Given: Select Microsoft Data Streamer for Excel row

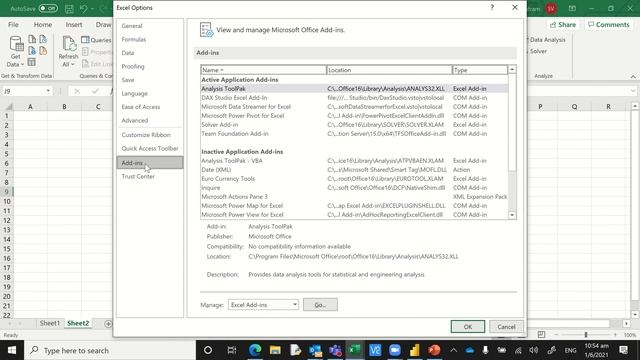Looking at the screenshot, I should pyautogui.click(x=354, y=107).
